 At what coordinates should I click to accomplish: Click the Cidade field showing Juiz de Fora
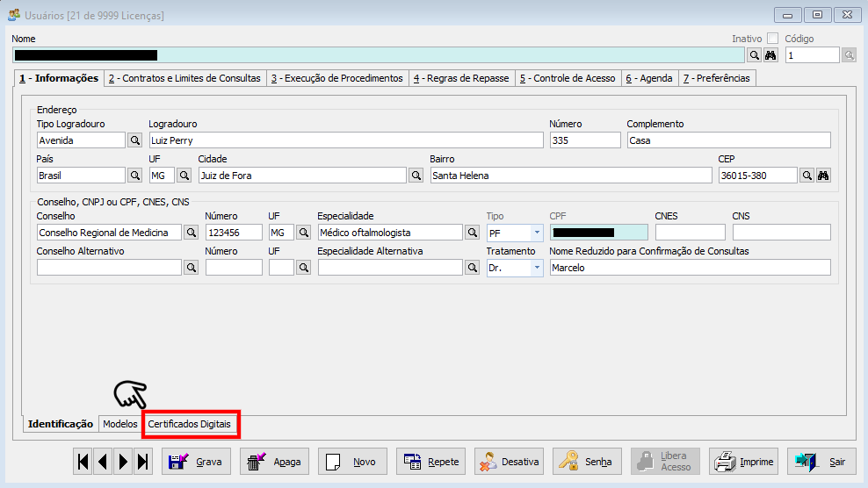tap(302, 176)
